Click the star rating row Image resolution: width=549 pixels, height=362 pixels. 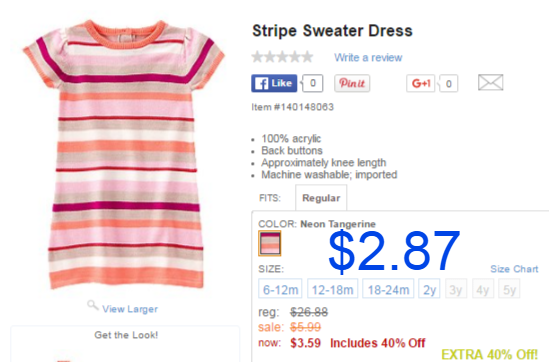click(282, 57)
